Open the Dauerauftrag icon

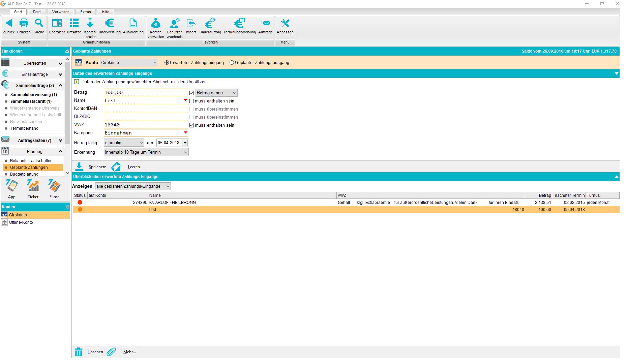click(x=210, y=23)
